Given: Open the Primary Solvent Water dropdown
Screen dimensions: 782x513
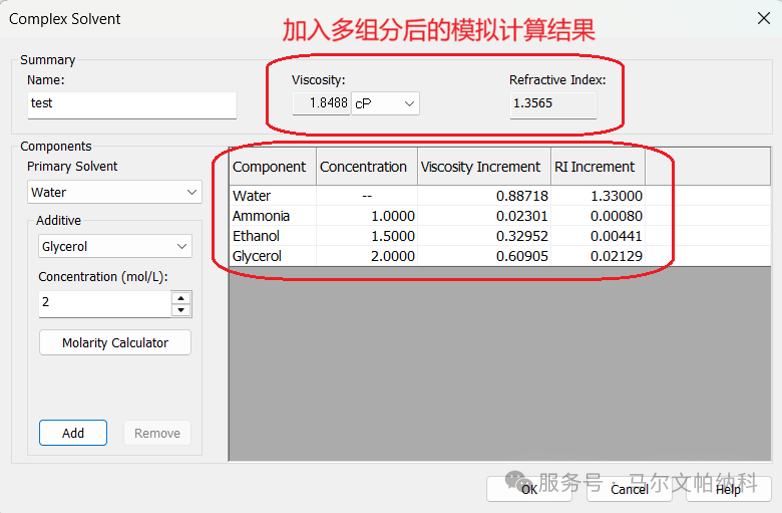Looking at the screenshot, I should pyautogui.click(x=115, y=192).
